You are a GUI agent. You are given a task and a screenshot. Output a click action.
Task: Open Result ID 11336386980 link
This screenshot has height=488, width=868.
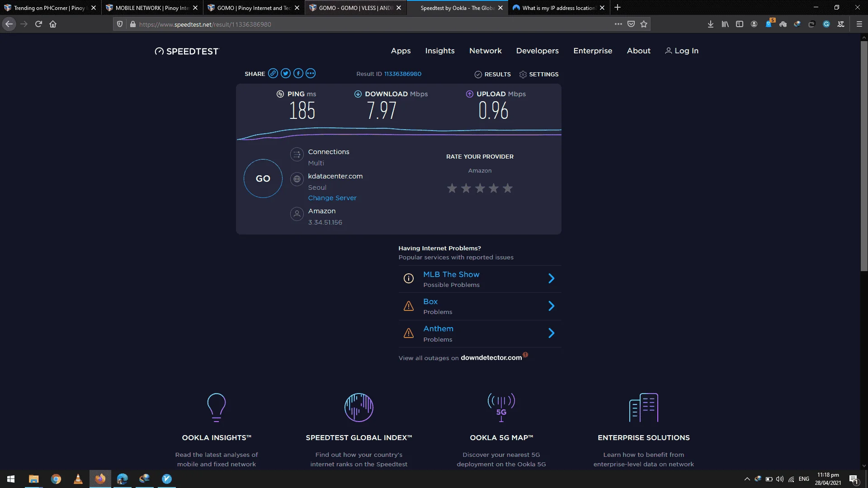pos(403,74)
